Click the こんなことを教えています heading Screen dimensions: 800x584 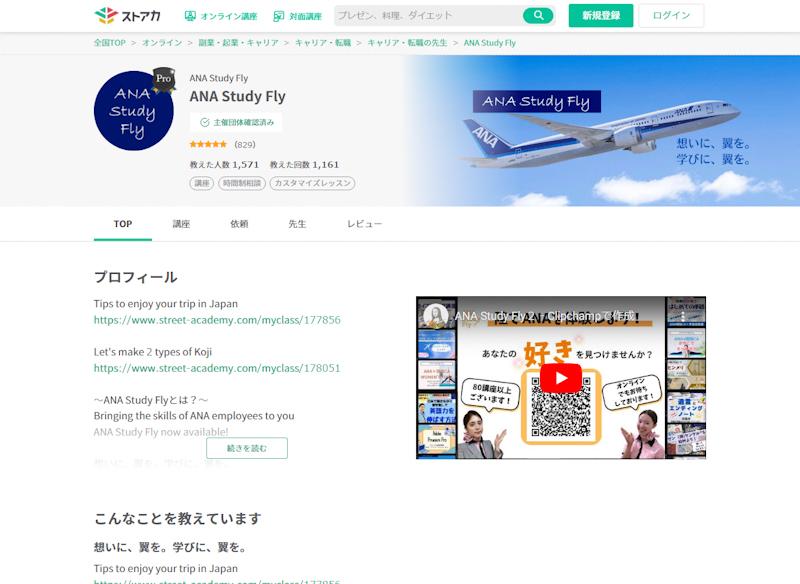pos(178,519)
